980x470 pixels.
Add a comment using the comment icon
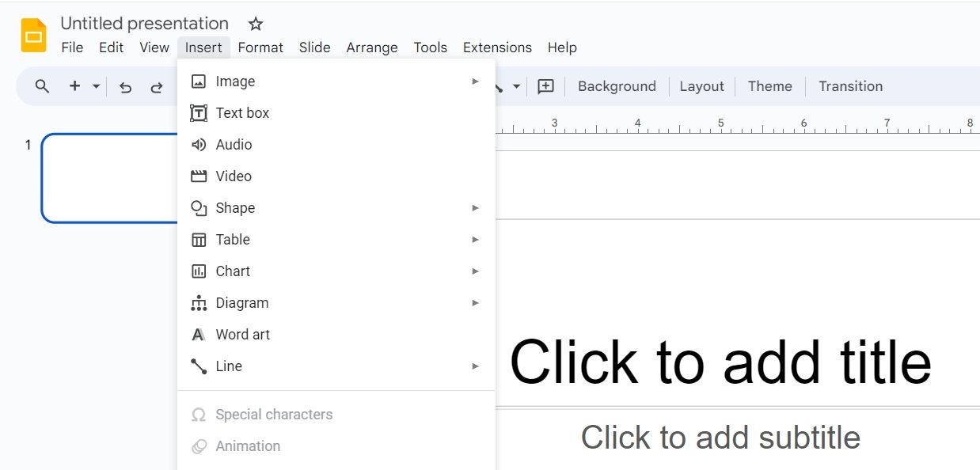tap(545, 86)
